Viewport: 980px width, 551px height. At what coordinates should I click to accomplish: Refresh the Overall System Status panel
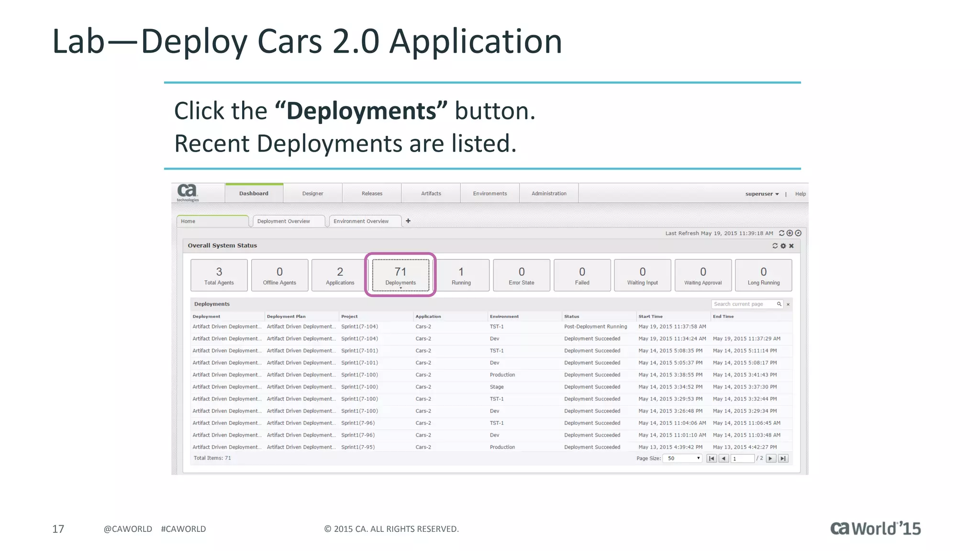point(775,246)
